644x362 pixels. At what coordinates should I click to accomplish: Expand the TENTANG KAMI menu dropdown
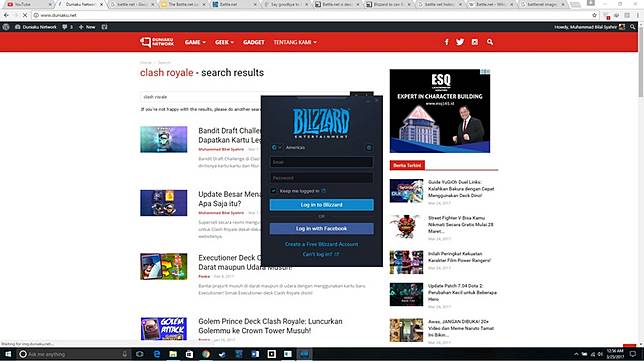pyautogui.click(x=295, y=42)
